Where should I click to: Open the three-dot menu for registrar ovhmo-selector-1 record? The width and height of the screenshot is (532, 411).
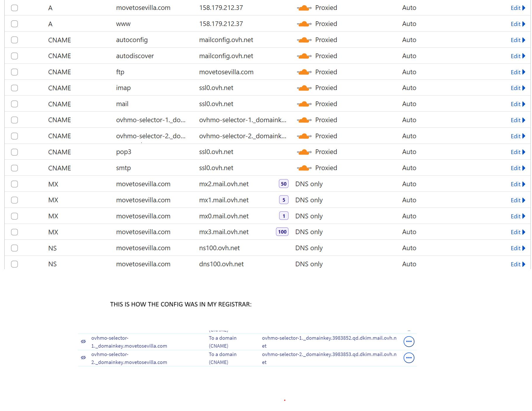(409, 341)
